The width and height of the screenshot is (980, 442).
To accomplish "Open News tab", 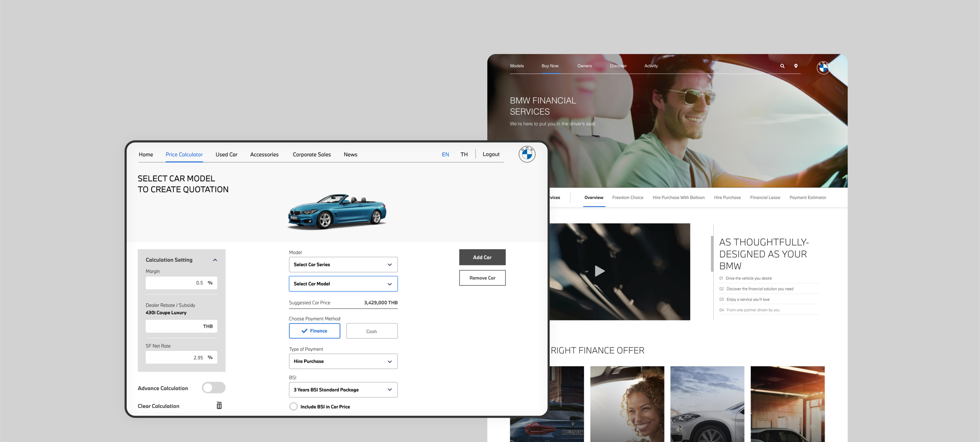I will (x=350, y=154).
